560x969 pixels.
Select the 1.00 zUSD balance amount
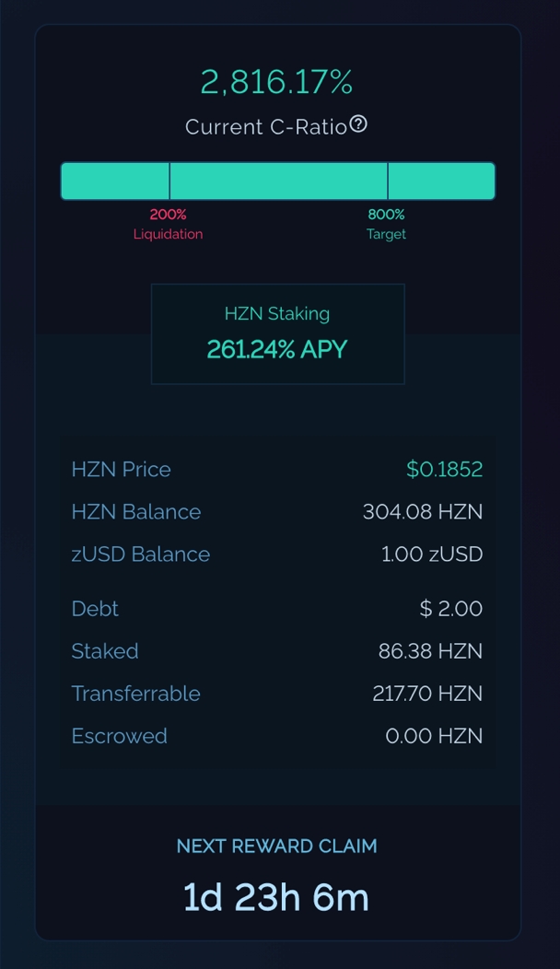(431, 554)
